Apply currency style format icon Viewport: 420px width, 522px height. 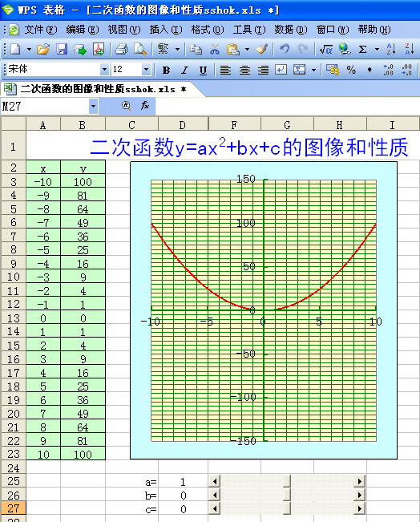click(x=333, y=70)
